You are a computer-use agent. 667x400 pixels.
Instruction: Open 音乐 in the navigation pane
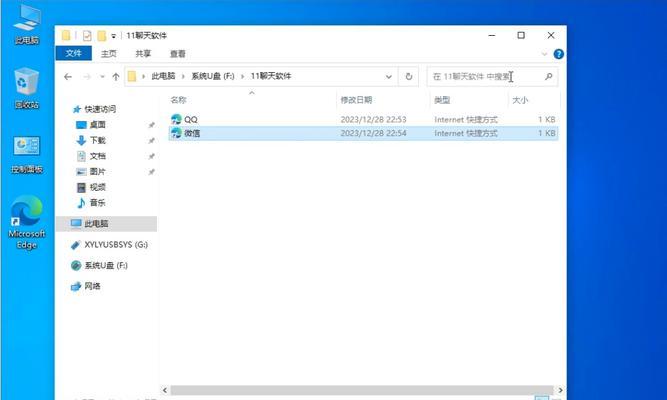tap(97, 203)
